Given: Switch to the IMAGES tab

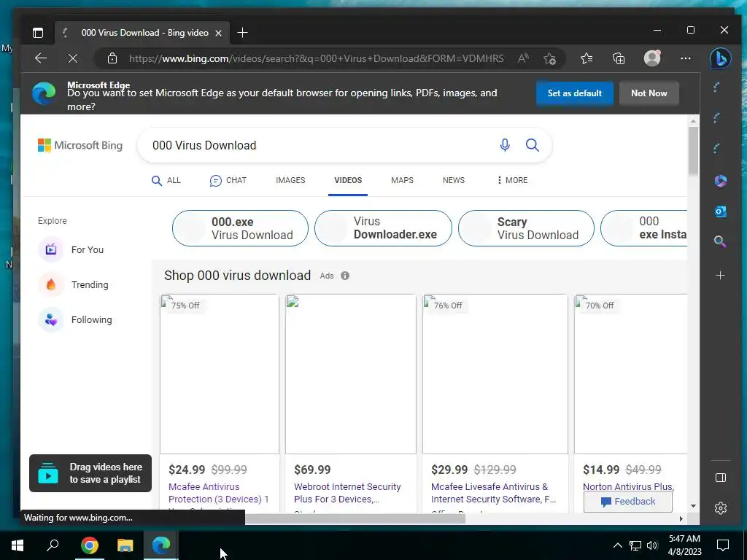Looking at the screenshot, I should 290,180.
